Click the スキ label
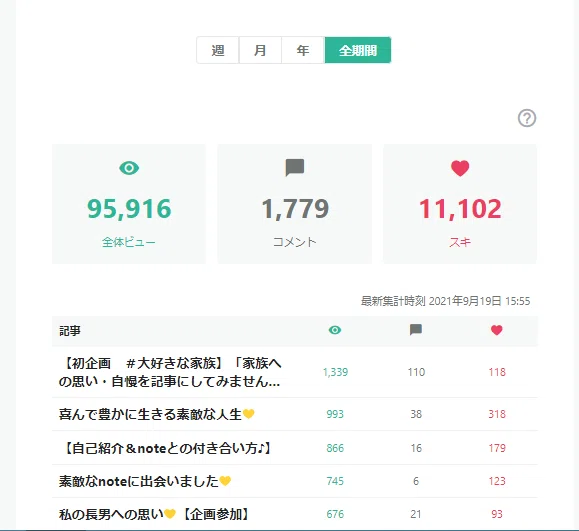This screenshot has height=531, width=579. coord(460,242)
